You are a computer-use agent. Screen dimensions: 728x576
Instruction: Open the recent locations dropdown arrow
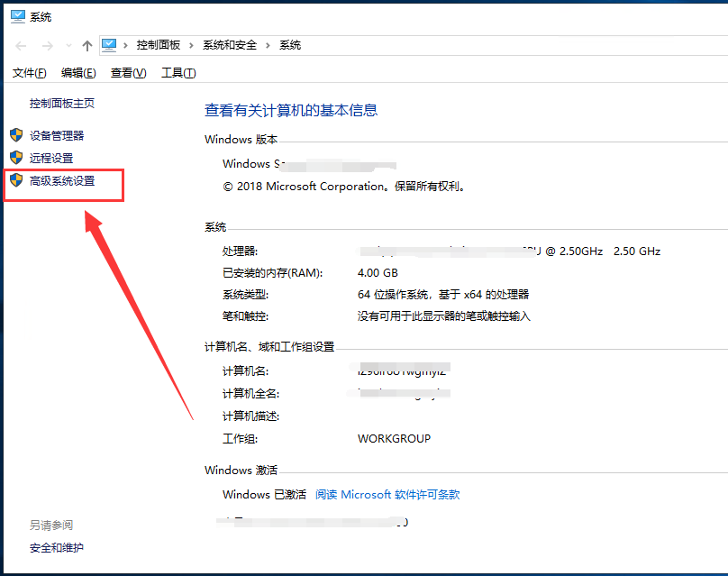tap(68, 46)
